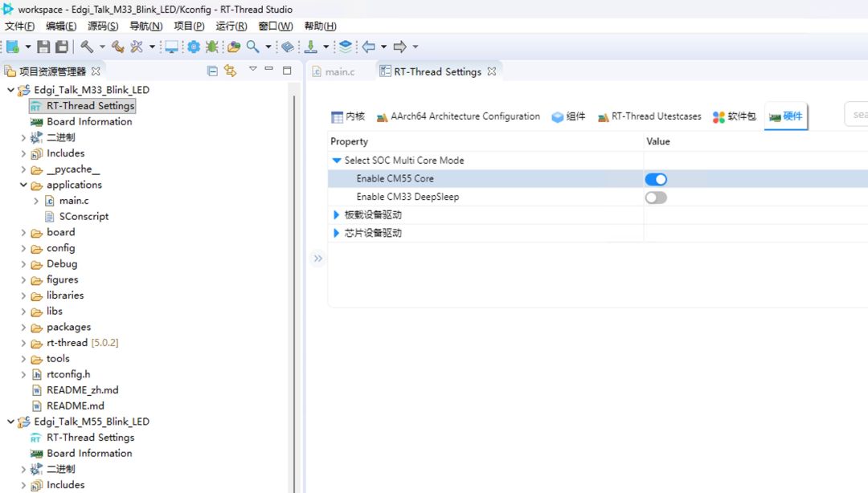Open the 源码(S) menu
Image resolution: width=868 pixels, height=493 pixels.
tap(103, 26)
